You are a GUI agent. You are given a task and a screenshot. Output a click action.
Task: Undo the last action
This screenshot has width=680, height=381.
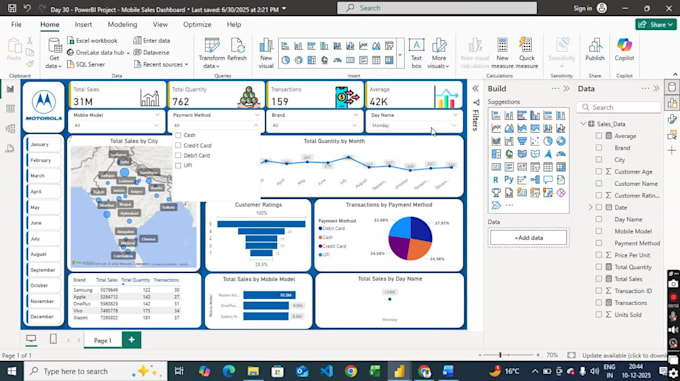click(x=27, y=8)
